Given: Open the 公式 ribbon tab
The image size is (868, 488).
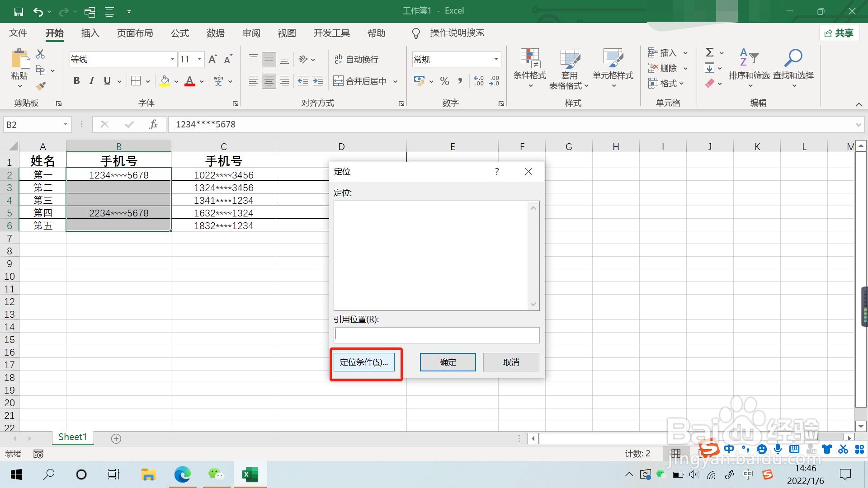Looking at the screenshot, I should coord(179,33).
